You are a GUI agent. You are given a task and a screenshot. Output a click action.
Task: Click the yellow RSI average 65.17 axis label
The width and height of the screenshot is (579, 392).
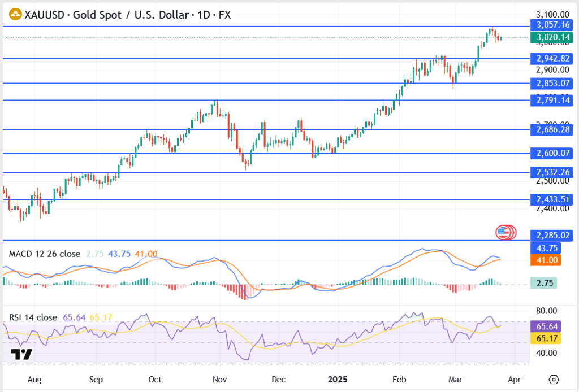tap(545, 338)
